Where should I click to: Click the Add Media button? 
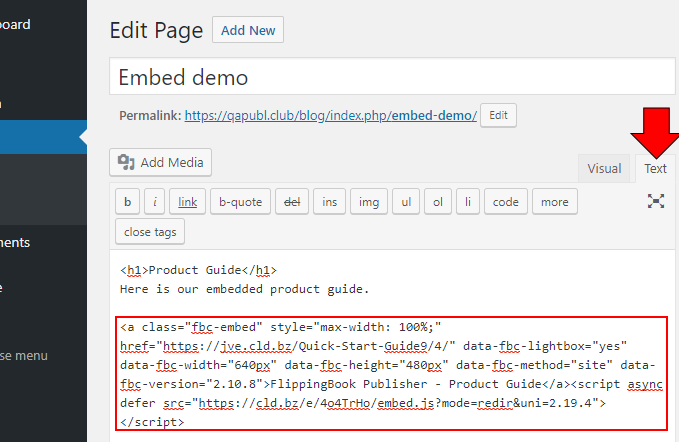point(160,162)
